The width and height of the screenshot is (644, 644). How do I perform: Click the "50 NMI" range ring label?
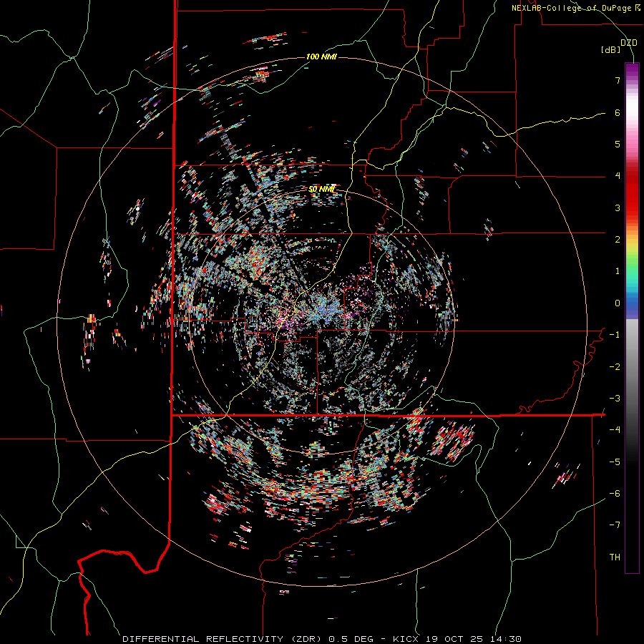click(321, 190)
